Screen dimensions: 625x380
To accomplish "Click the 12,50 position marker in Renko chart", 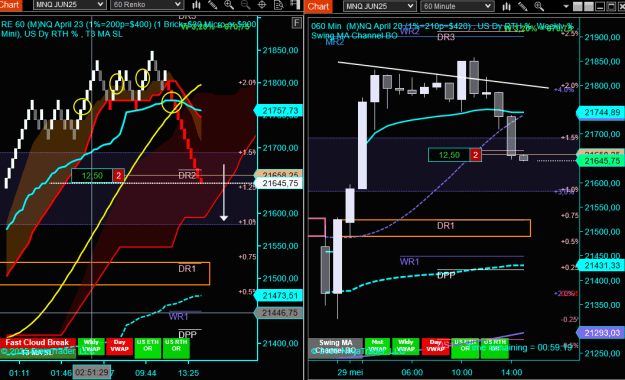I will tap(92, 176).
